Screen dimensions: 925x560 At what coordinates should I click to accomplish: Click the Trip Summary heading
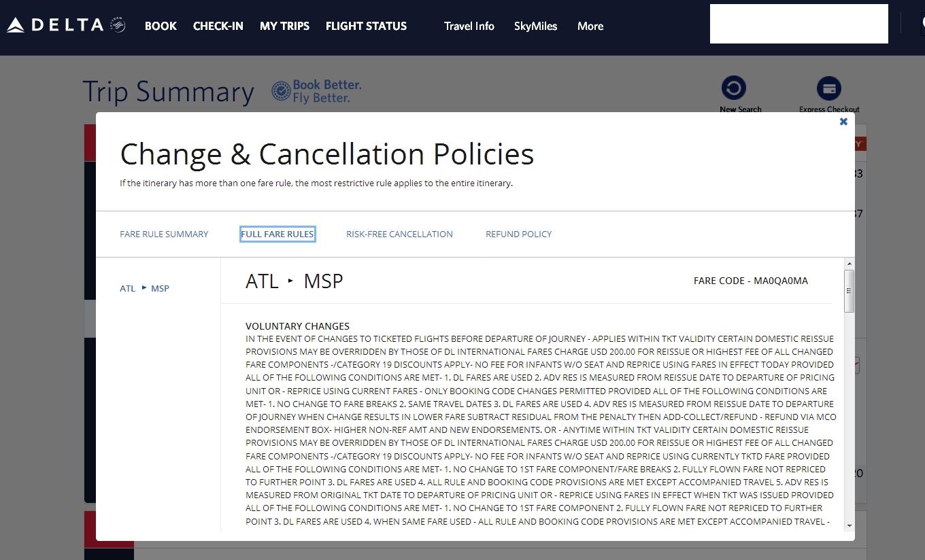pos(169,91)
